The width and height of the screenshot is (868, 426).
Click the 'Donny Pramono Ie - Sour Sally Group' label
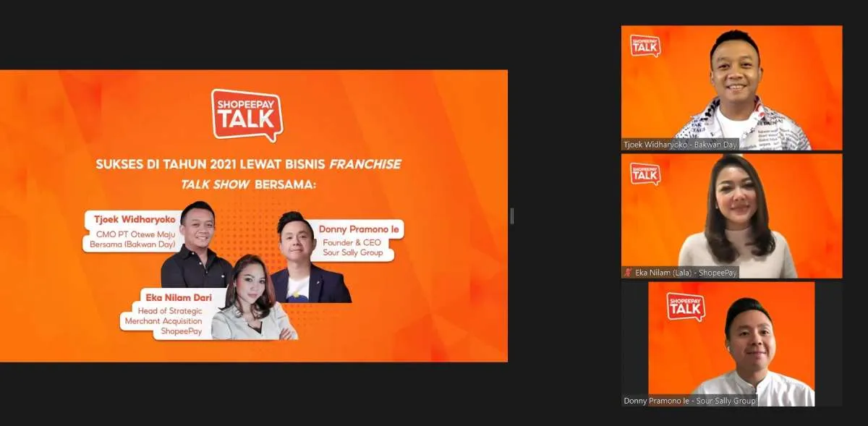click(689, 401)
